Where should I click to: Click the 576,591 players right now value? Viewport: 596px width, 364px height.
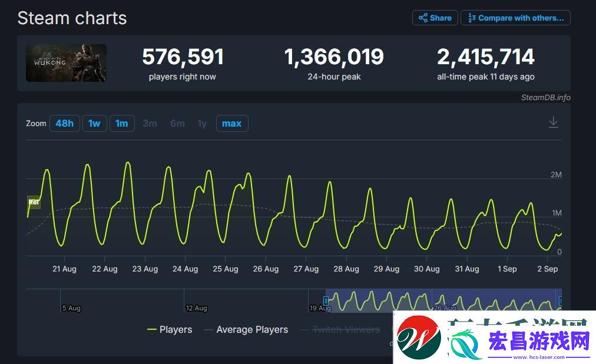tap(183, 57)
